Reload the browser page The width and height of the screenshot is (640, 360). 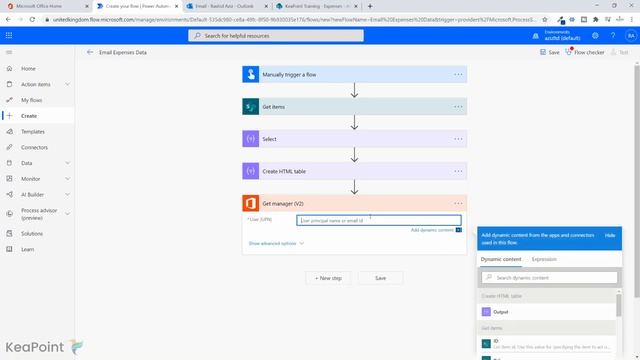tap(32, 20)
